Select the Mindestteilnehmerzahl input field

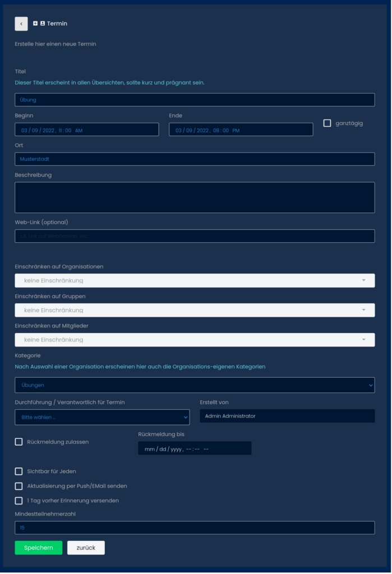click(195, 528)
